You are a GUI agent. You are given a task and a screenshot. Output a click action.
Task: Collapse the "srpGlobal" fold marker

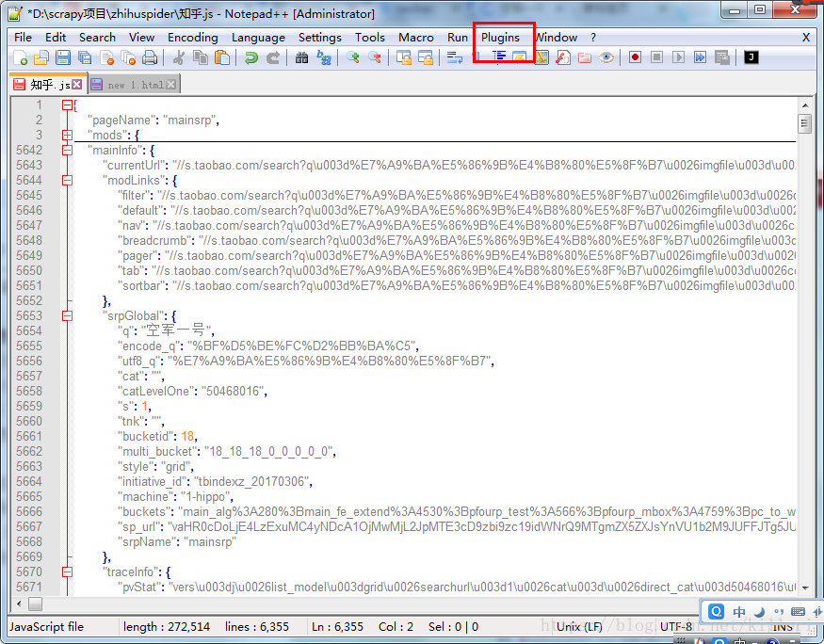67,315
